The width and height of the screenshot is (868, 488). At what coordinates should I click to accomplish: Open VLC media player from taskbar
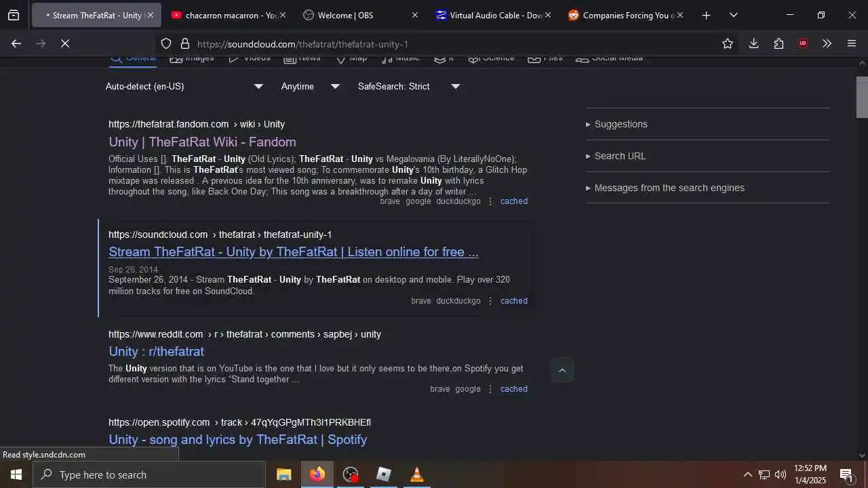(417, 474)
